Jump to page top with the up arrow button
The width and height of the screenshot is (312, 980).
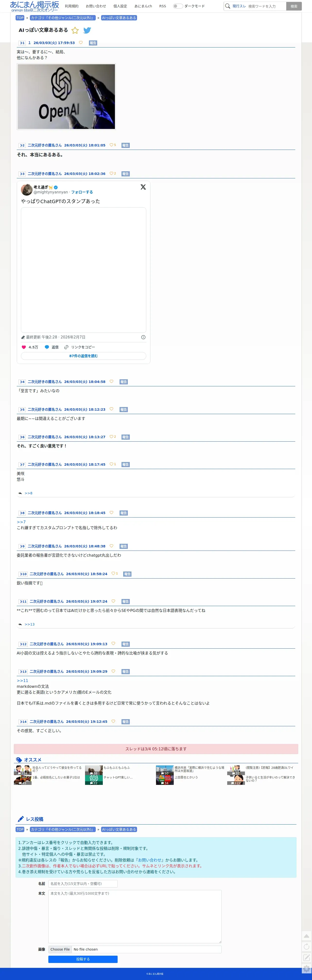[306, 936]
